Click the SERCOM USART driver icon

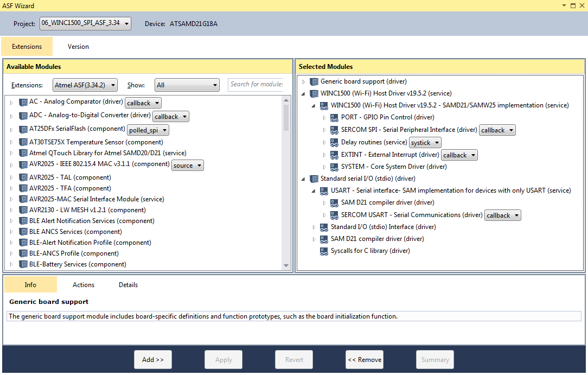[x=335, y=215]
